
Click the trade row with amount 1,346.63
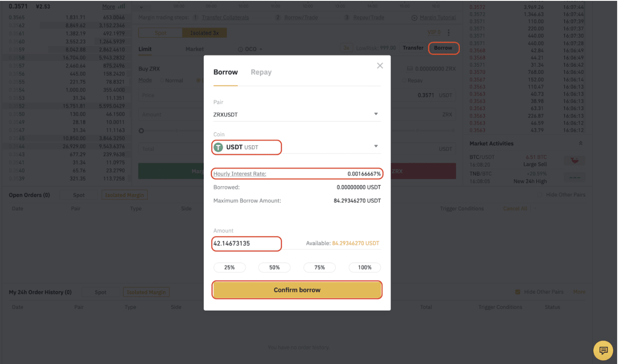(527, 14)
